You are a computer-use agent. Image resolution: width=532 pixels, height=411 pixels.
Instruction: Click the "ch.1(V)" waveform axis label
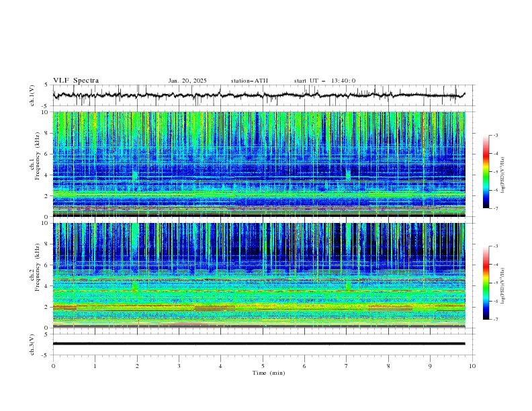click(32, 95)
